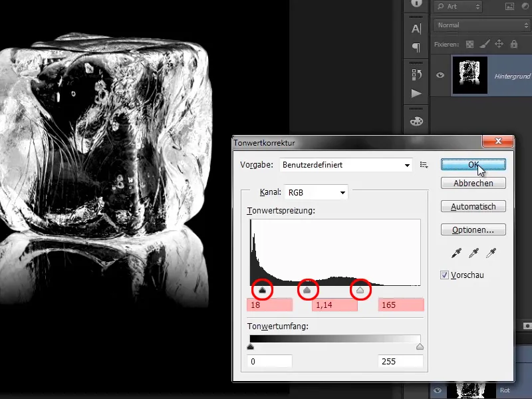
Task: Select the Hintergrund layer thumbnail
Action: pyautogui.click(x=470, y=75)
